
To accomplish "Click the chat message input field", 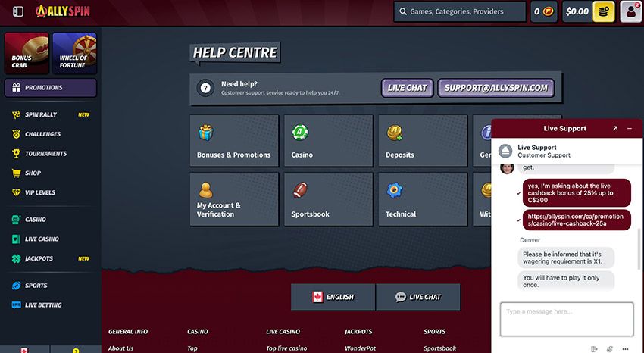I will [567, 319].
